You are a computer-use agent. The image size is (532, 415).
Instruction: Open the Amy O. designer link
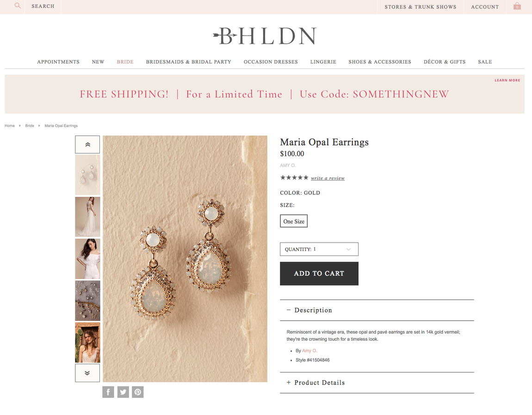tap(309, 351)
